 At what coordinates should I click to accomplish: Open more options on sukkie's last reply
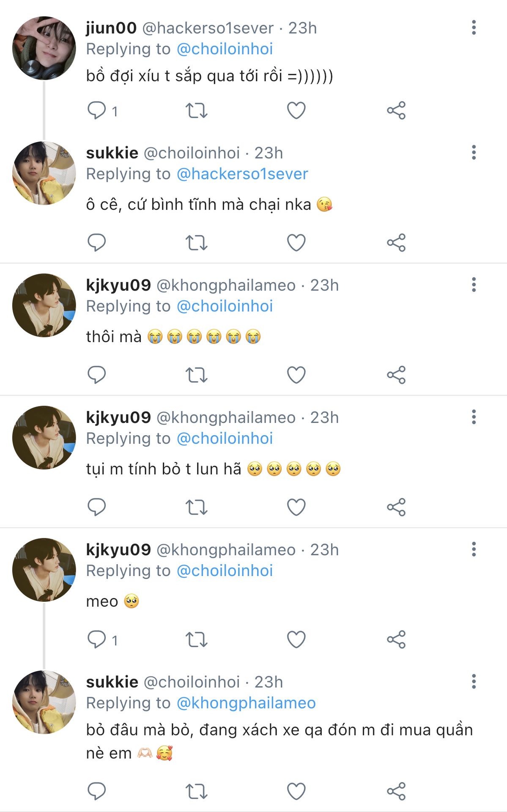[x=474, y=682]
